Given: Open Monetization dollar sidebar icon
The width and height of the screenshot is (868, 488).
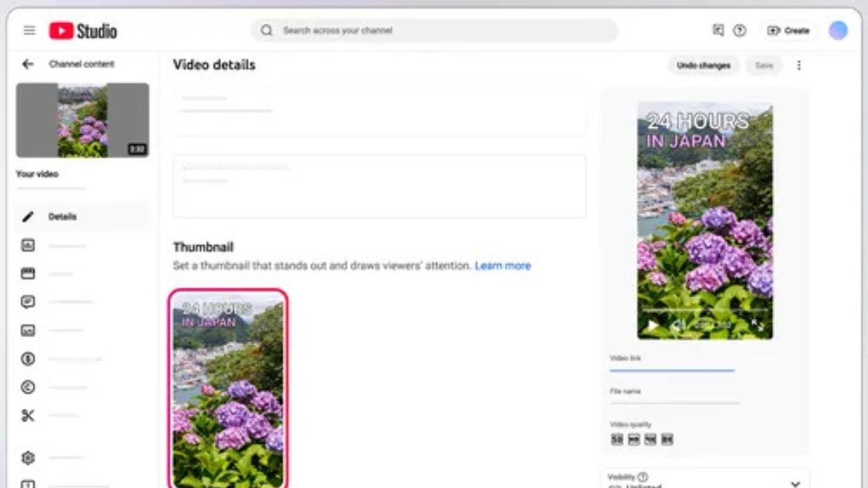Looking at the screenshot, I should click(28, 359).
